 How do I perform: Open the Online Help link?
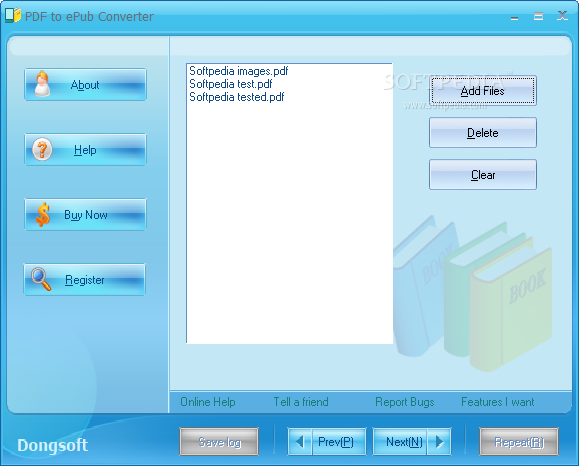208,402
